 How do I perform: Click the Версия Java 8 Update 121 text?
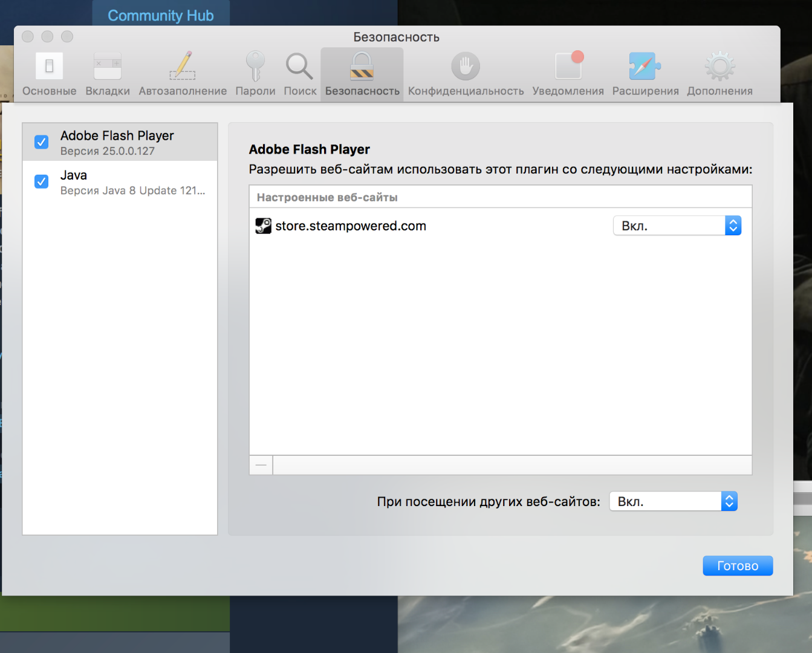(x=133, y=190)
